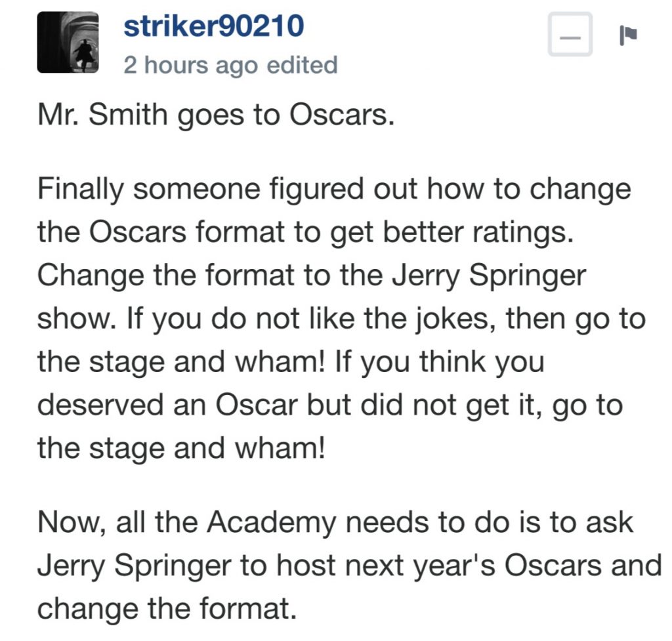Click the line "Jerry Springer to host next year's Oscars and"
The image size is (672, 641).
349,566
